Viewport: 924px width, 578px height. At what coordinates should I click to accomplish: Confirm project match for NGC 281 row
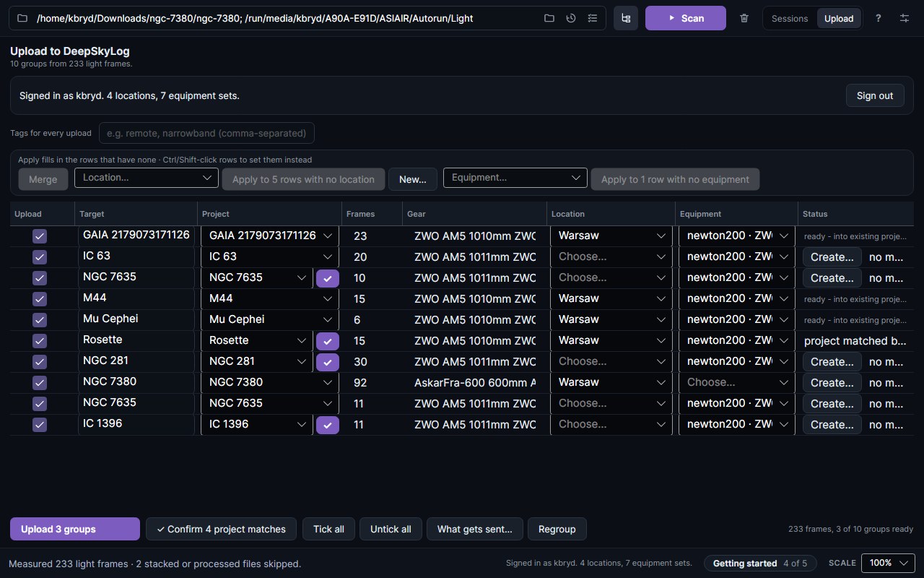pos(328,362)
